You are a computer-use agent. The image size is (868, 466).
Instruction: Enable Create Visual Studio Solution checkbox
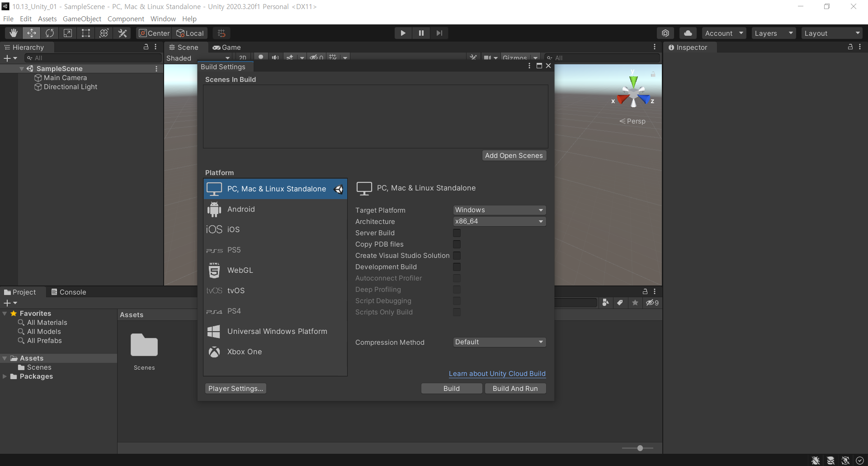click(x=457, y=256)
